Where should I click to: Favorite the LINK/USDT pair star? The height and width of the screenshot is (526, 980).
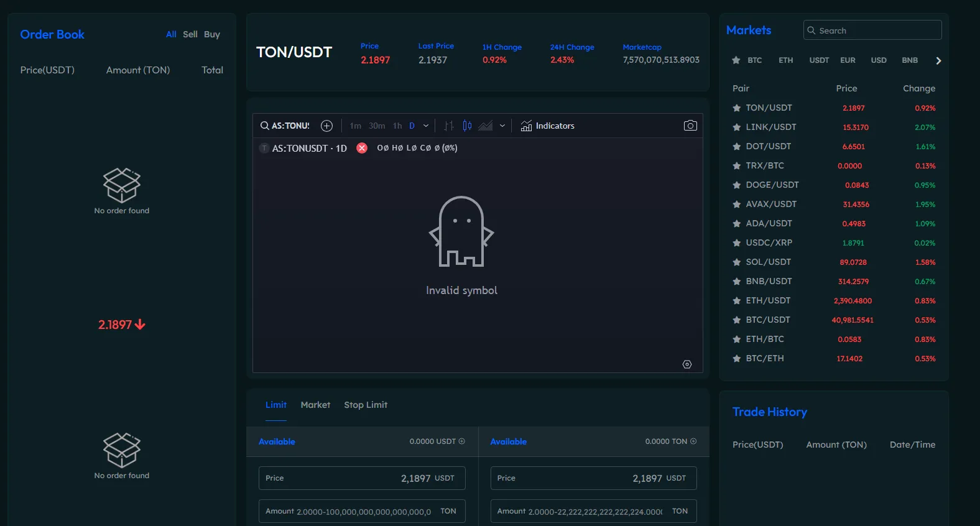736,127
